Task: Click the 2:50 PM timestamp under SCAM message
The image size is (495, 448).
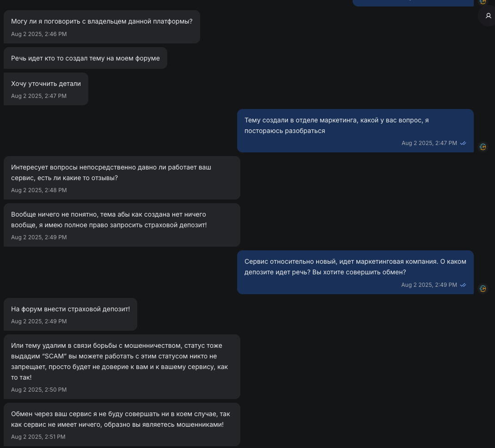Action: coord(39,390)
